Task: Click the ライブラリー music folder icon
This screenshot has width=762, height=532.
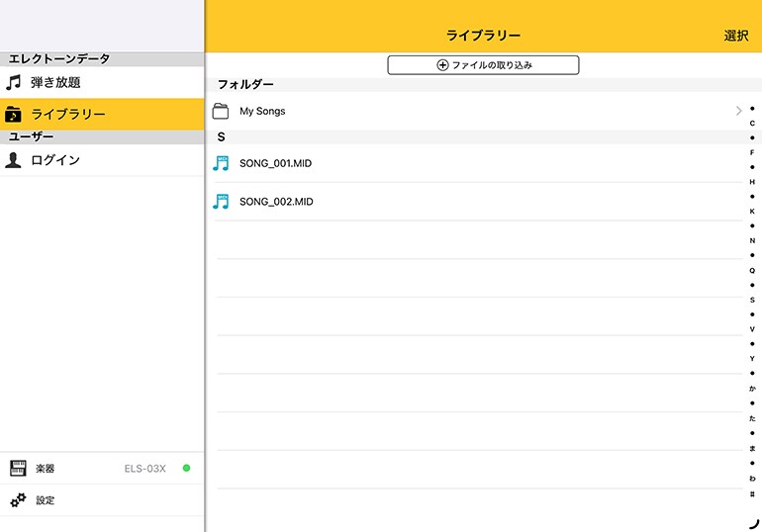Action: pos(13,114)
